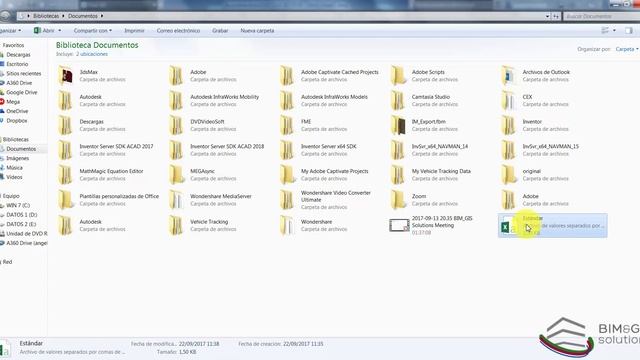The width and height of the screenshot is (640, 360).
Task: Create a Nueva carpeta
Action: coord(257,31)
